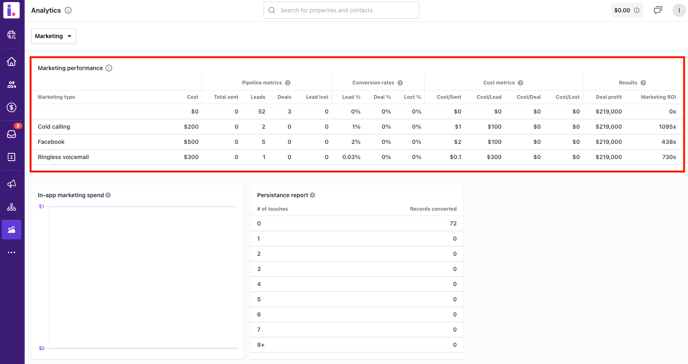
Task: Select the active Analytics chart icon
Action: pyautogui.click(x=11, y=229)
